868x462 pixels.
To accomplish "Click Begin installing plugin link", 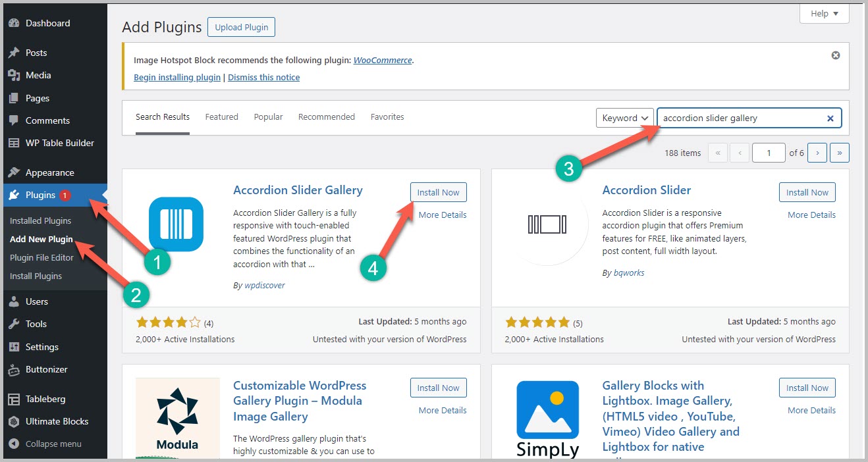I will [x=177, y=77].
